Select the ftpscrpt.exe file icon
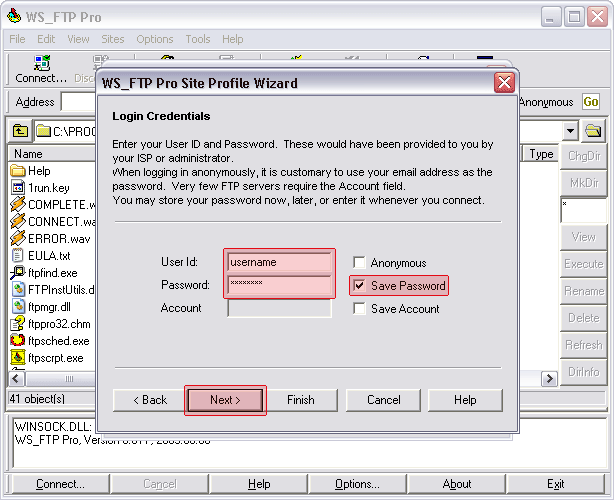614x500 pixels. pyautogui.click(x=18, y=358)
